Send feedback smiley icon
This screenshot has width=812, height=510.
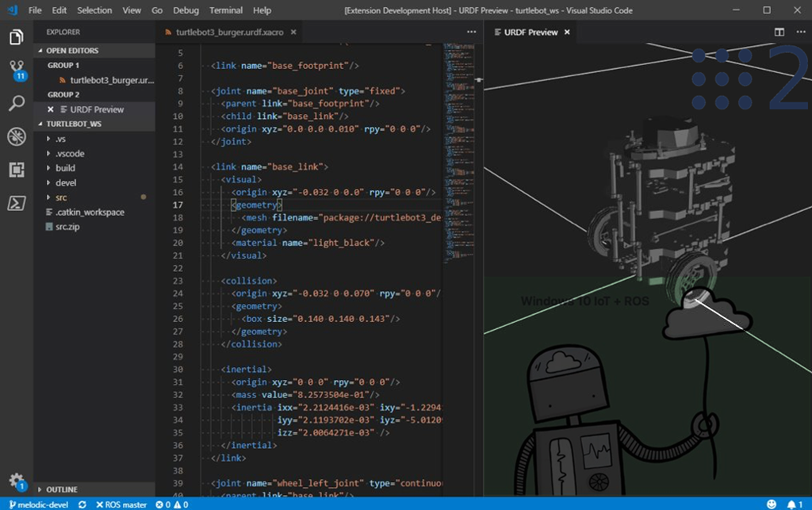772,504
